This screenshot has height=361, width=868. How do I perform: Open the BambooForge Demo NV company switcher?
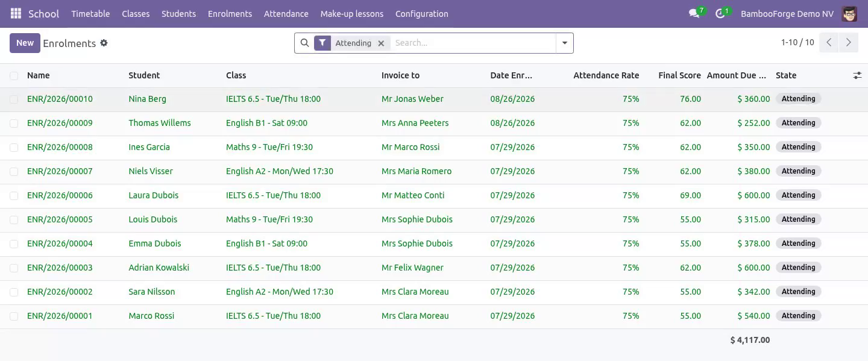pyautogui.click(x=787, y=13)
